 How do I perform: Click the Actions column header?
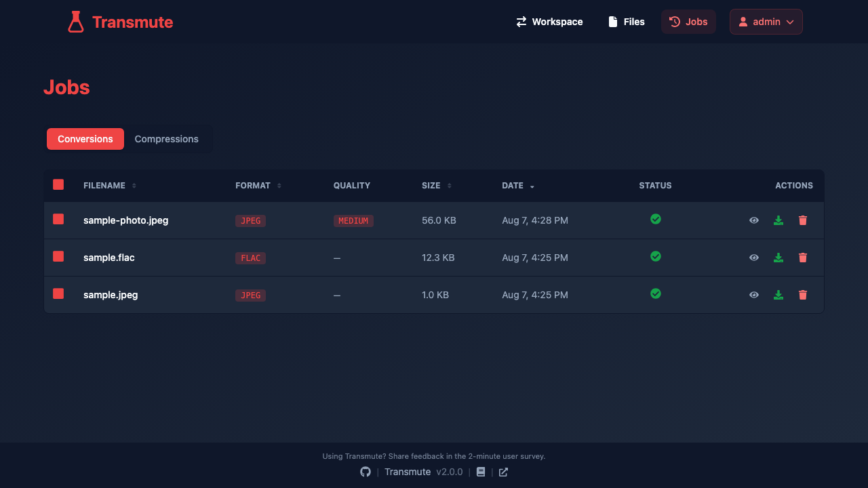point(794,186)
